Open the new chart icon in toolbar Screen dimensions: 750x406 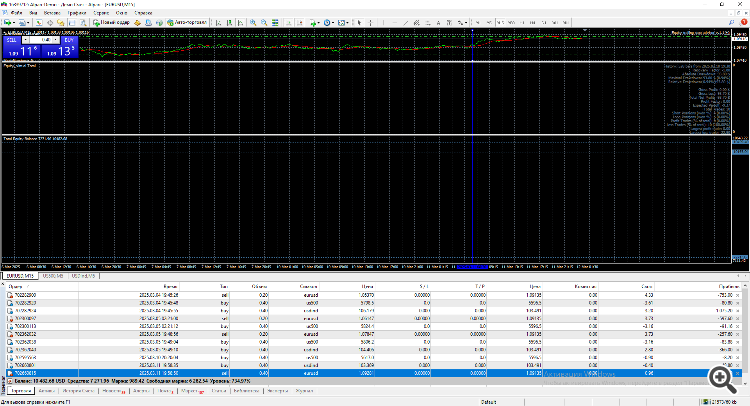coord(8,20)
